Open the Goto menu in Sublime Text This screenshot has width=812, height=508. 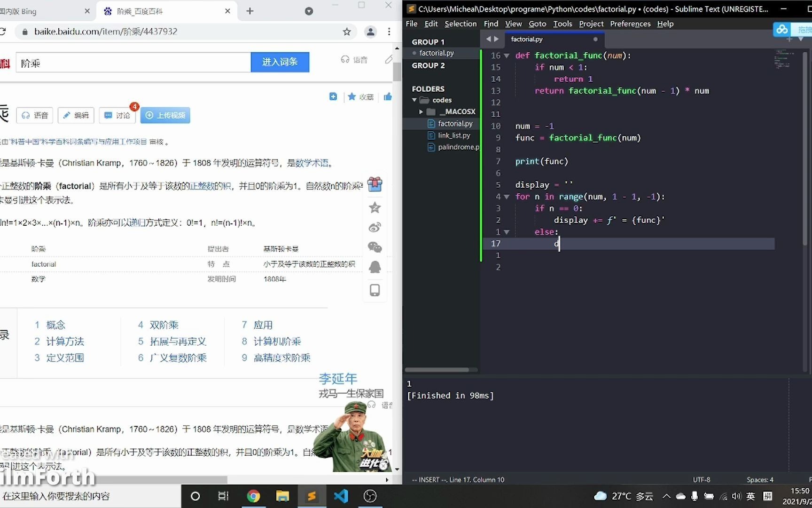point(538,24)
